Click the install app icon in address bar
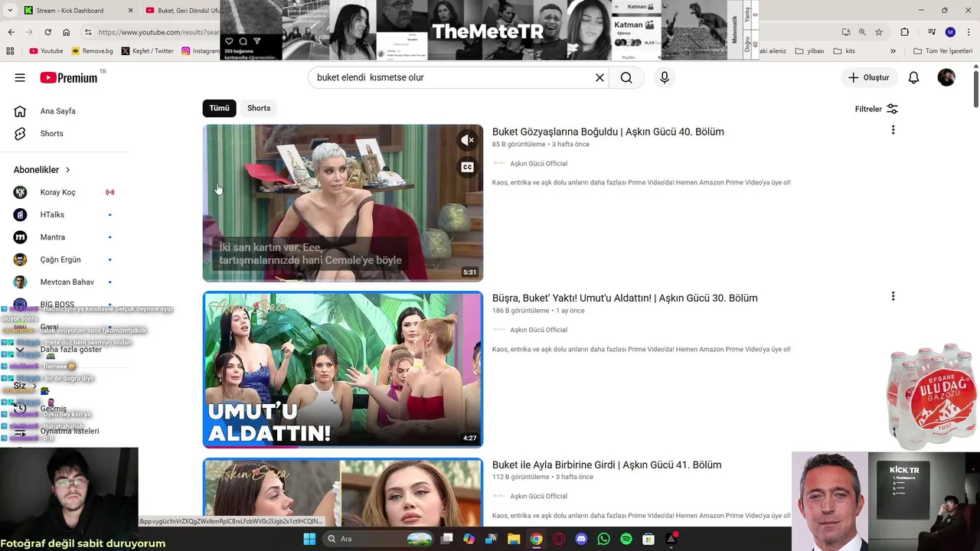The width and height of the screenshot is (980, 551). [x=845, y=32]
